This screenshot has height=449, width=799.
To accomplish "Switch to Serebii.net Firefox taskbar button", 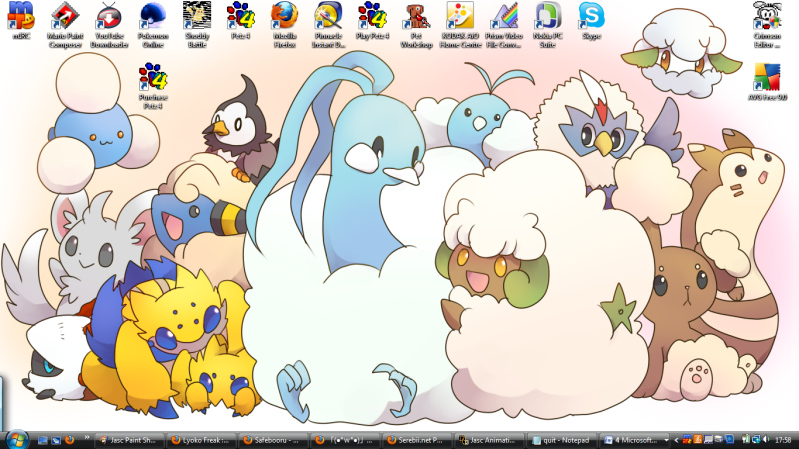I will point(418,440).
